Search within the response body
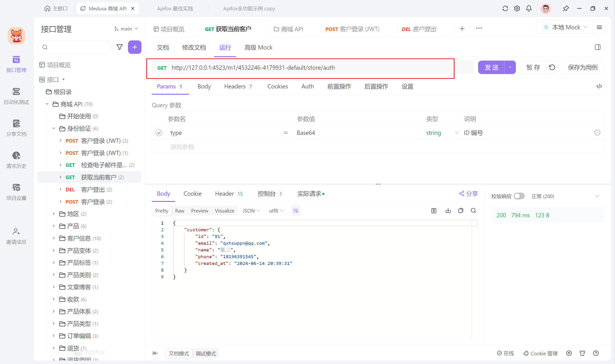 coord(473,210)
